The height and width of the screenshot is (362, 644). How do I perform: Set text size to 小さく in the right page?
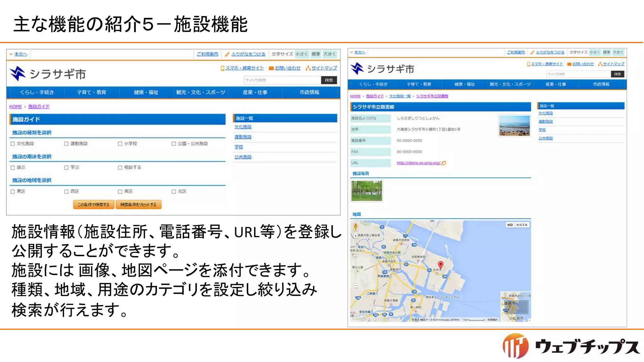tap(595, 52)
